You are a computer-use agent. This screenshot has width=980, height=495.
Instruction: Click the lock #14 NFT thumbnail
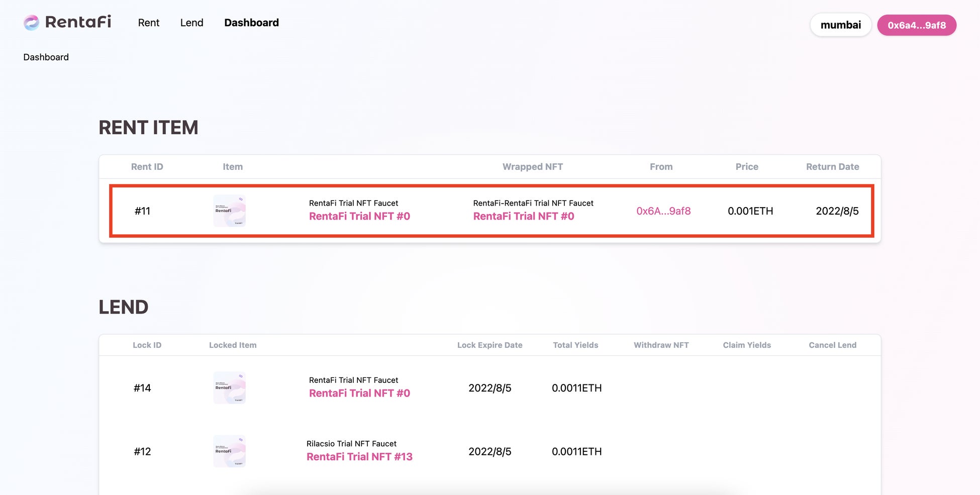tap(230, 388)
